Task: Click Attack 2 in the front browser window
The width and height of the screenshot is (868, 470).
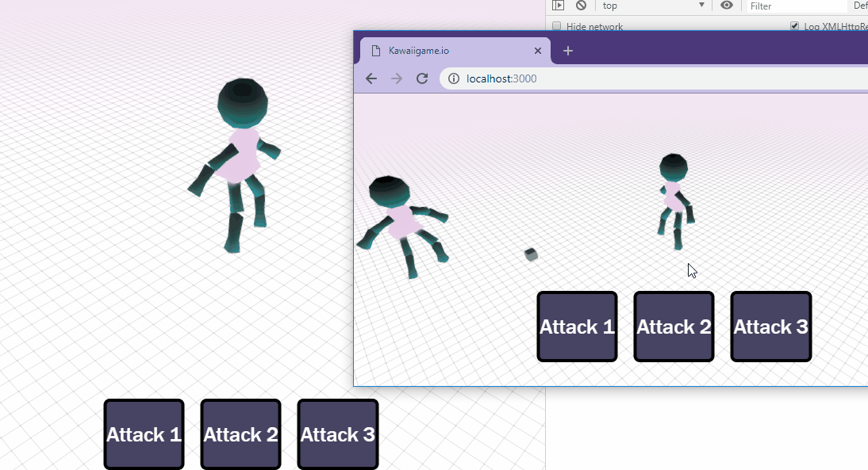Action: pyautogui.click(x=674, y=327)
